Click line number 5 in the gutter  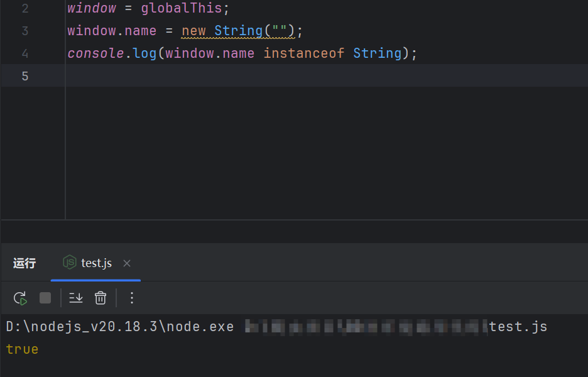24,76
